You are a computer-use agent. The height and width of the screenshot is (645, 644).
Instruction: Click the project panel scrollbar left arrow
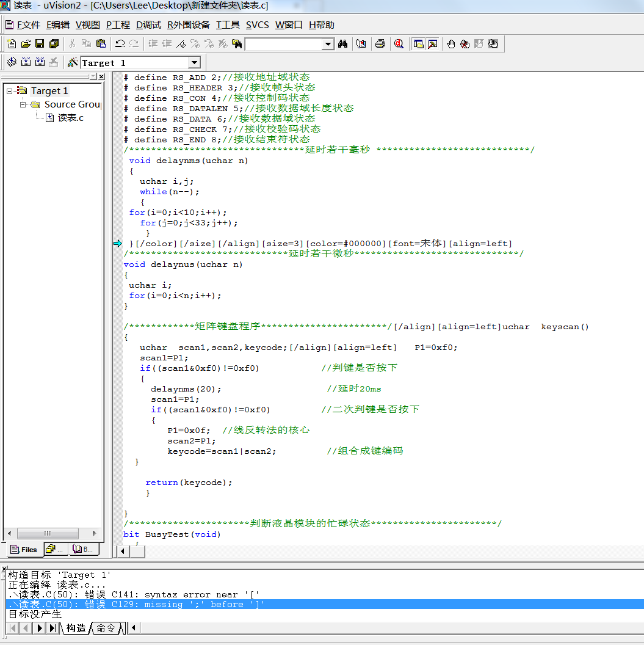click(x=9, y=533)
